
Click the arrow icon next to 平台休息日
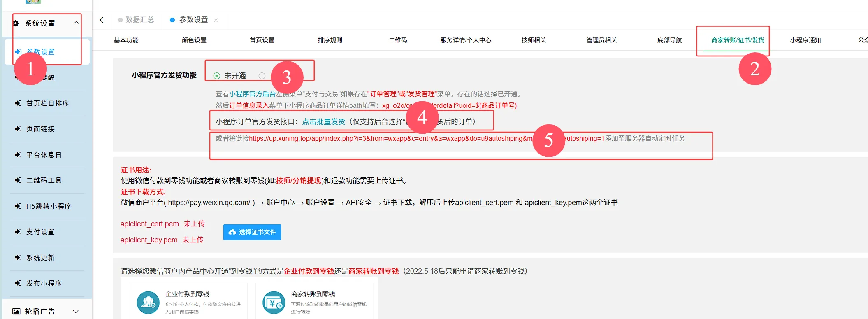[18, 155]
